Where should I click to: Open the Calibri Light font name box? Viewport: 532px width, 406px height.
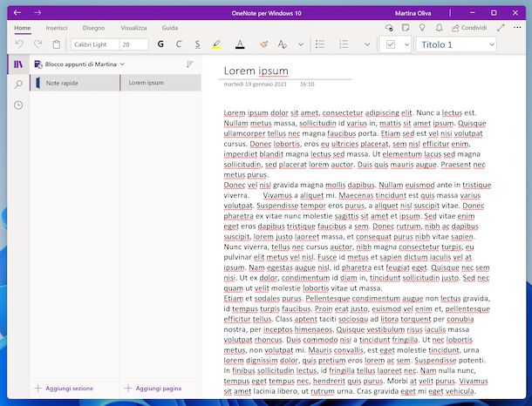(92, 44)
